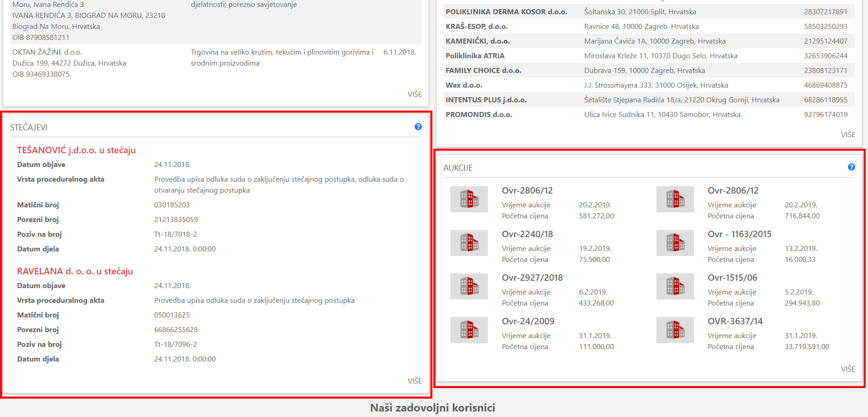Select FAMILY CHOICE d.o.o. company name

point(483,70)
